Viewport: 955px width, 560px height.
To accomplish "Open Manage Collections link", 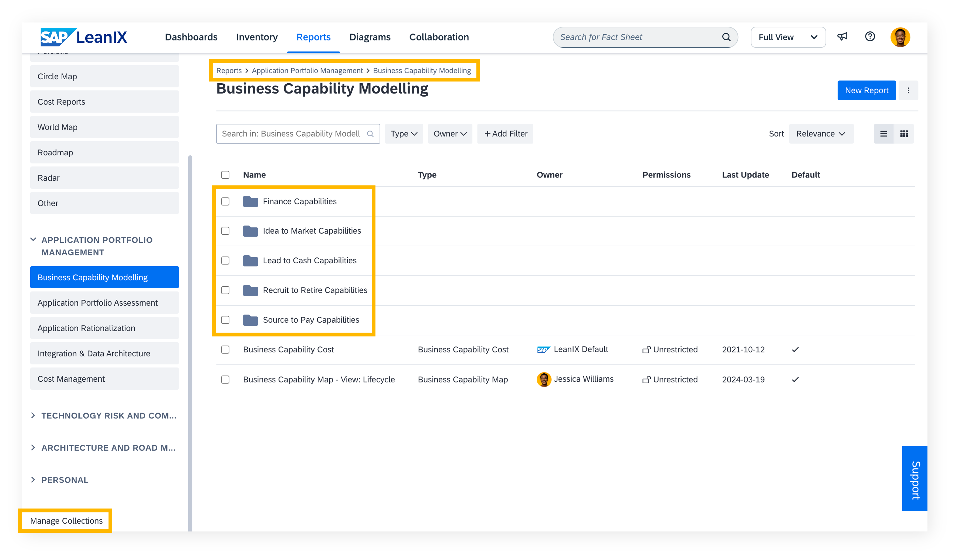I will tap(66, 521).
